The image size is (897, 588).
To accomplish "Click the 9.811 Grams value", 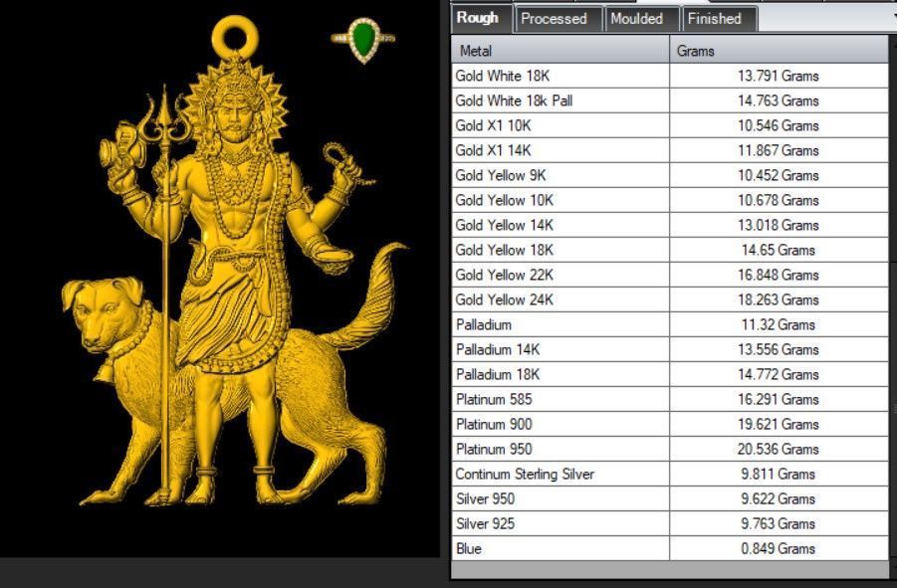I will click(778, 474).
